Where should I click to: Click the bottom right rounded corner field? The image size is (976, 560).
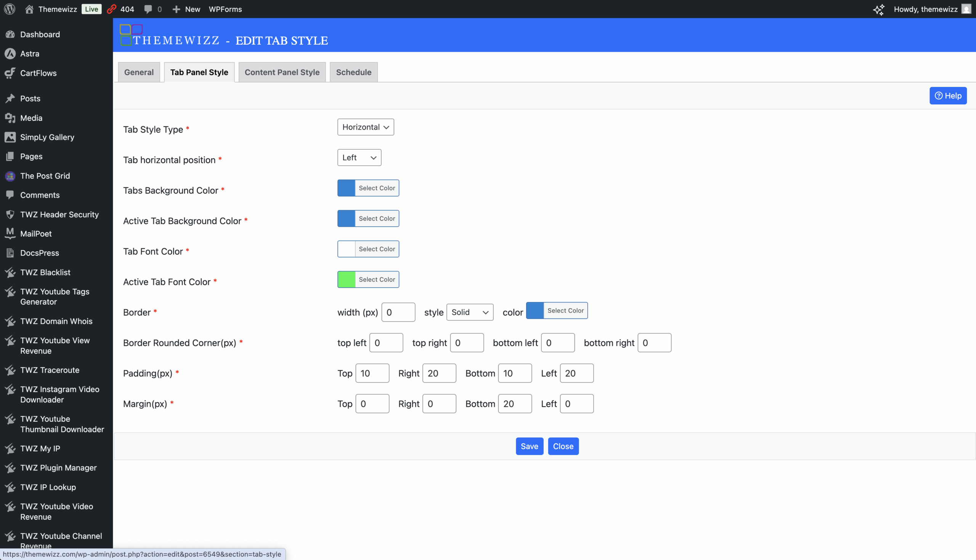click(x=654, y=342)
